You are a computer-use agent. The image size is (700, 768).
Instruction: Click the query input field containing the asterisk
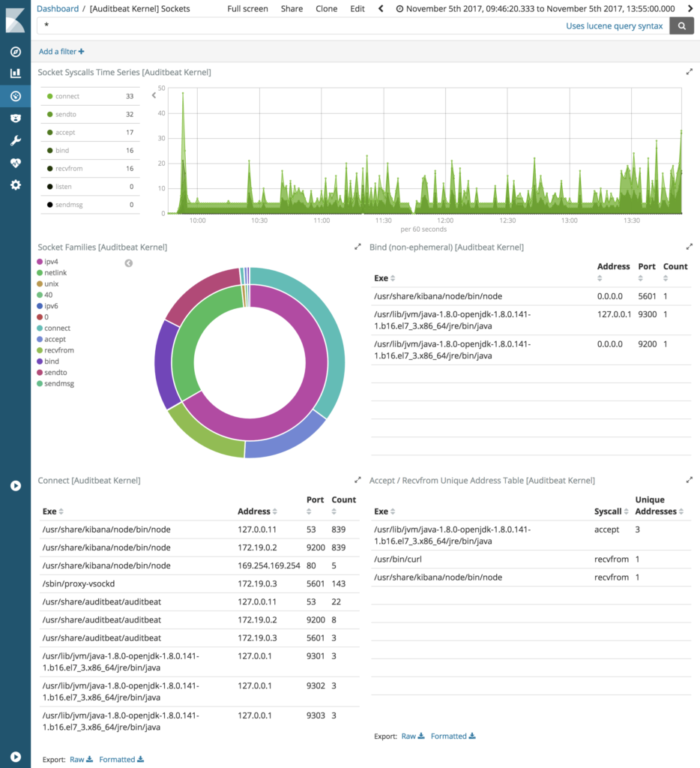225,25
